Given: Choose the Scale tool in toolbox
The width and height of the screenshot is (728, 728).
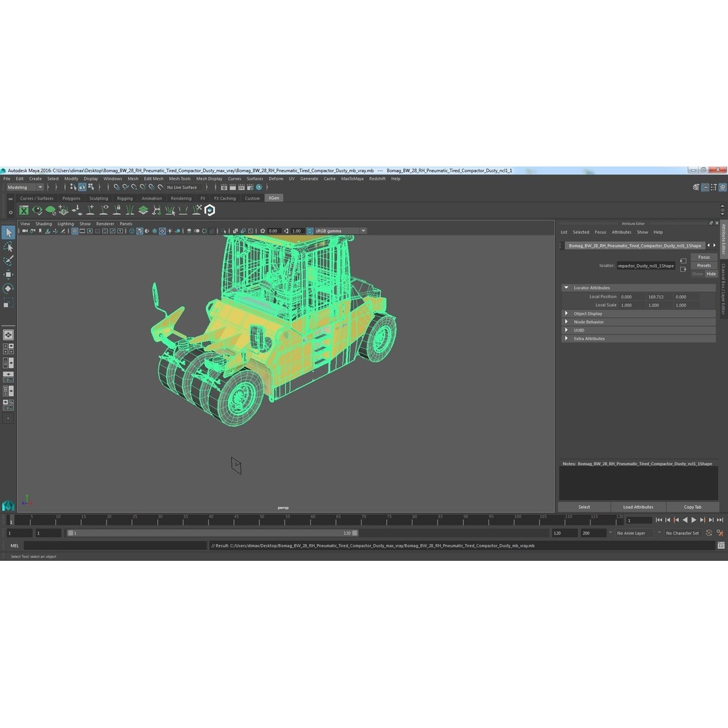Looking at the screenshot, I should point(8,303).
